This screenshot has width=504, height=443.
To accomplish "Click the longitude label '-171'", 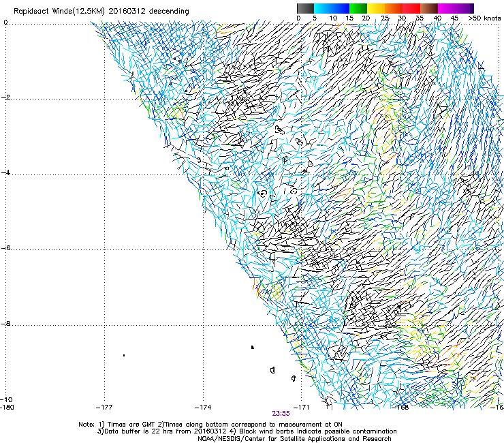I will 301,408.
